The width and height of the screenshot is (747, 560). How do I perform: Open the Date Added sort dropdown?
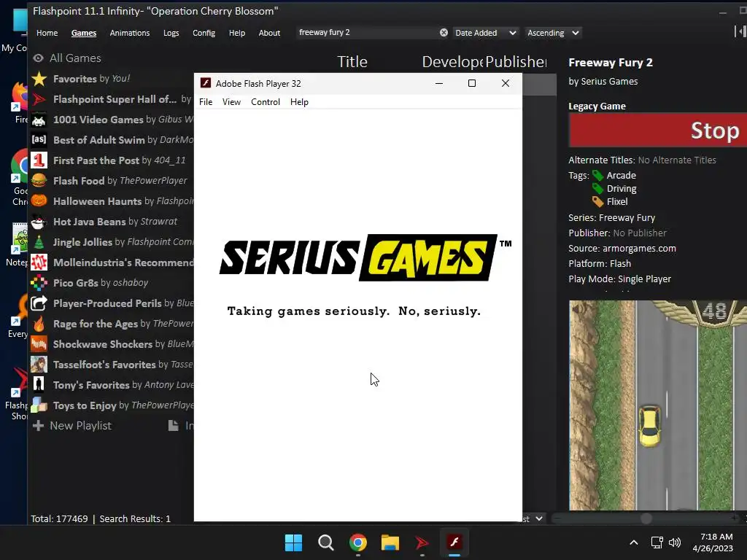(x=485, y=33)
